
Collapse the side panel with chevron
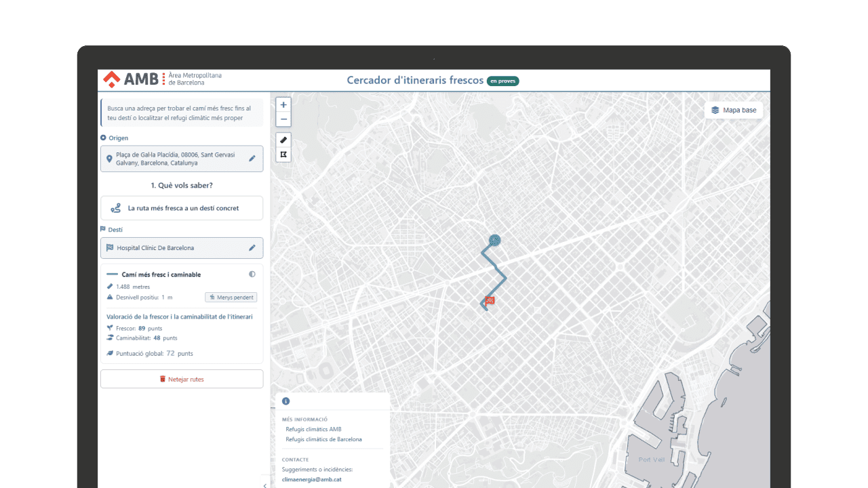pos(264,485)
